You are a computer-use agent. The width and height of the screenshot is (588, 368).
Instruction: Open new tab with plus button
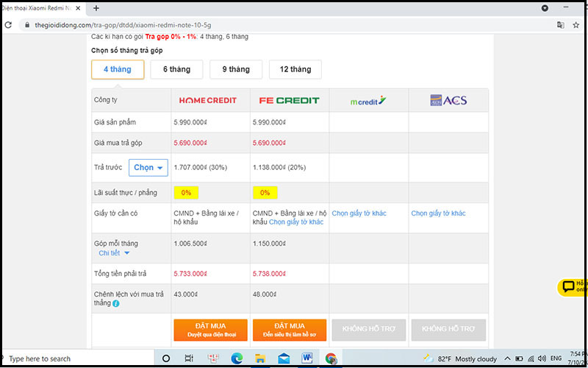coord(96,8)
